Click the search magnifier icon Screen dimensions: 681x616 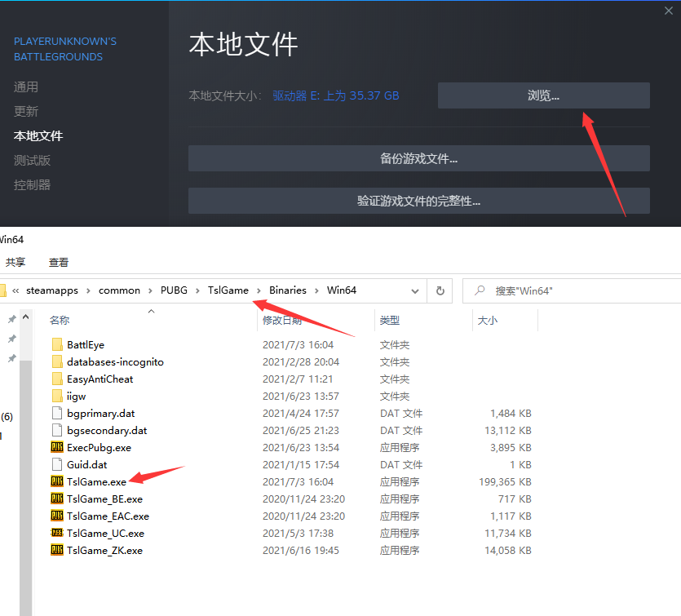pyautogui.click(x=480, y=290)
